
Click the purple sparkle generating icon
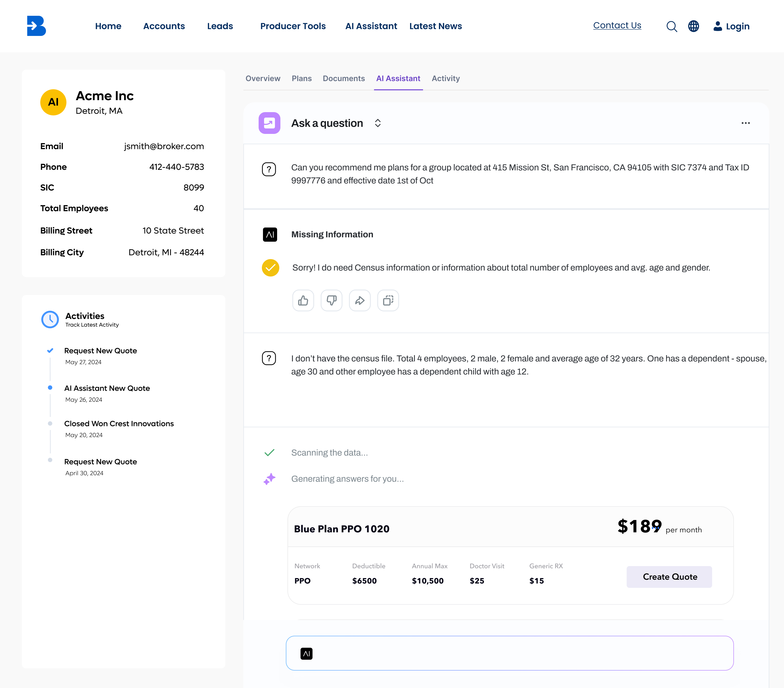[270, 479]
